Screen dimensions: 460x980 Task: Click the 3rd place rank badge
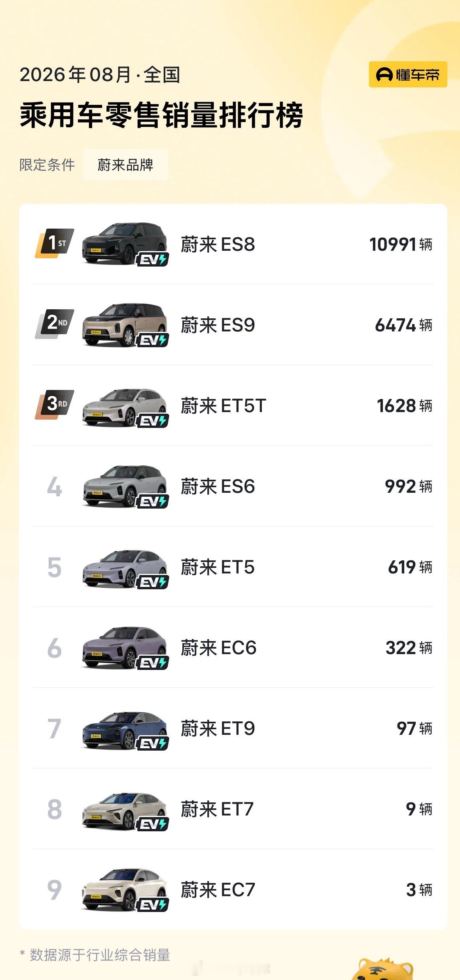[55, 405]
